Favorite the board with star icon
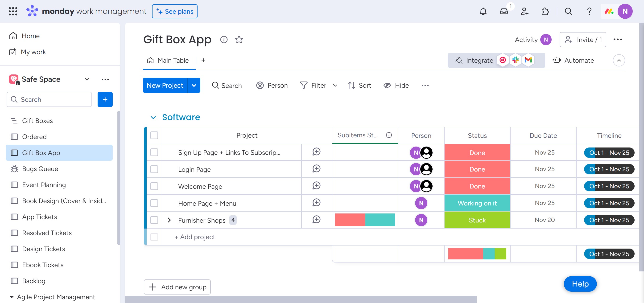Viewport: 644px width, 303px height. click(239, 40)
